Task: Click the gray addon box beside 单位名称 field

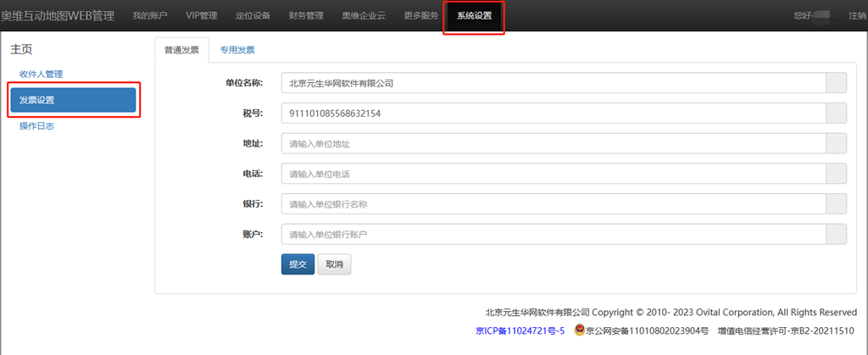Action: [x=836, y=84]
